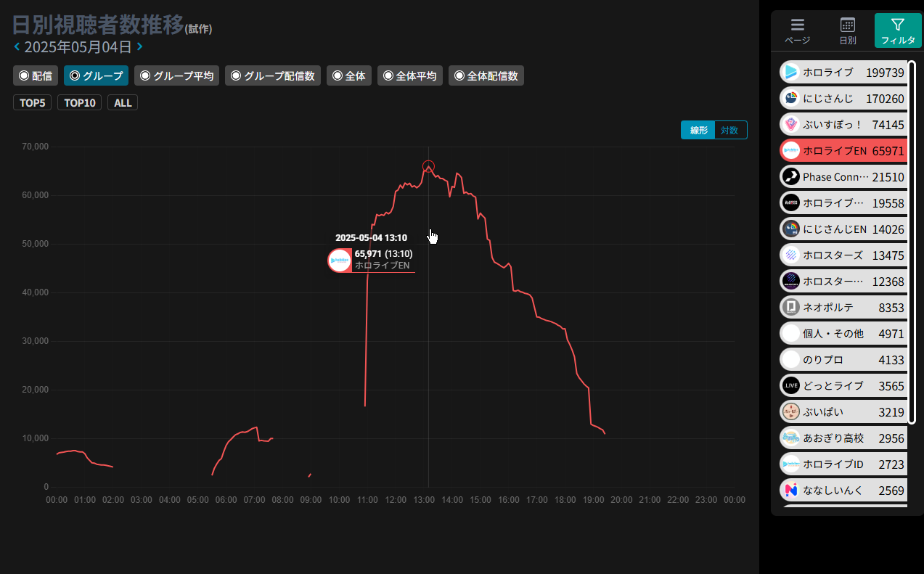Click the 8353 viewer count

[891, 308]
